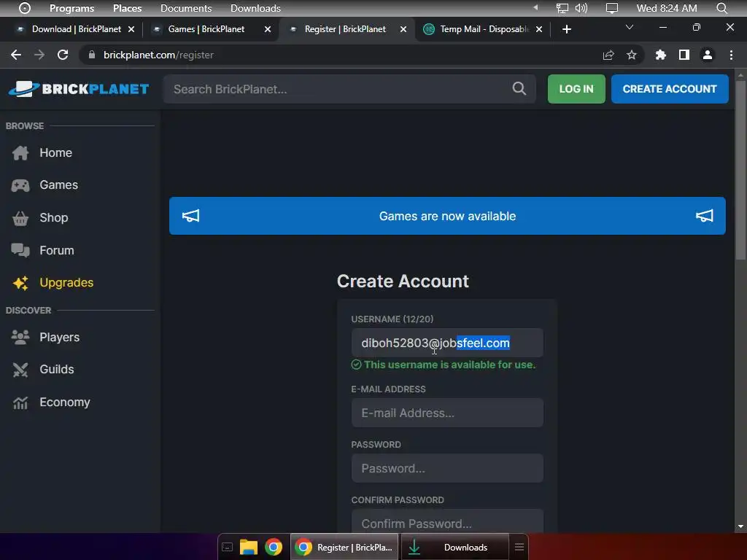The image size is (747, 560).
Task: Open Chrome three-dot menu
Action: (x=731, y=55)
